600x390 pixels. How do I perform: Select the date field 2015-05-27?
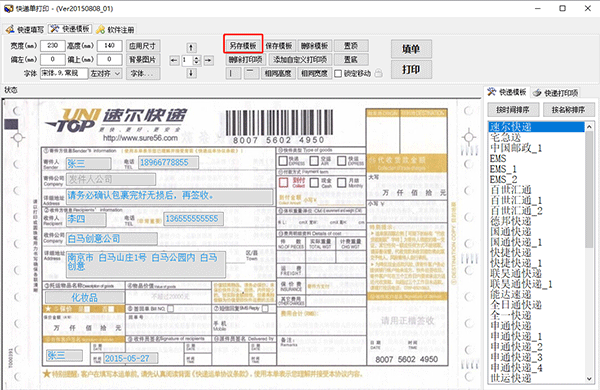(x=131, y=358)
